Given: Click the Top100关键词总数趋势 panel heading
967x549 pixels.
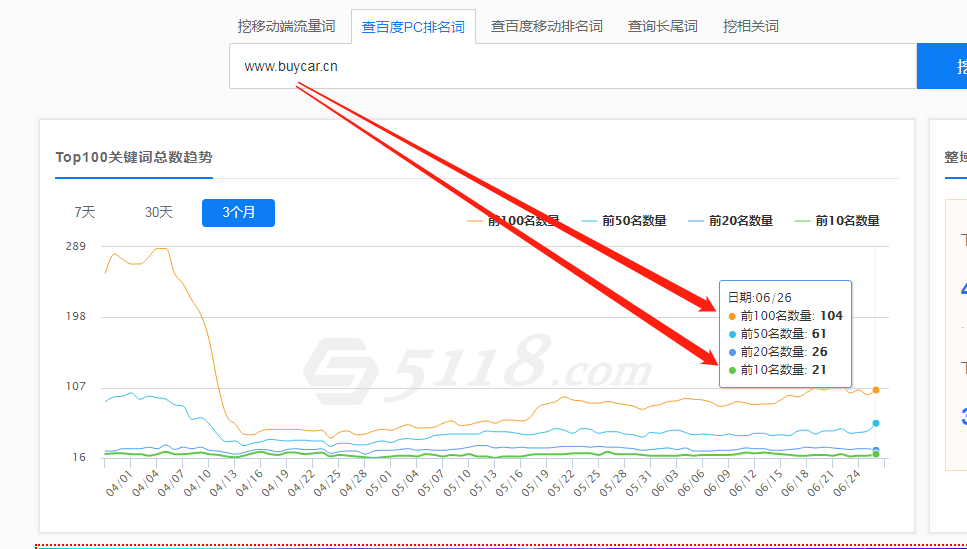Looking at the screenshot, I should (134, 157).
